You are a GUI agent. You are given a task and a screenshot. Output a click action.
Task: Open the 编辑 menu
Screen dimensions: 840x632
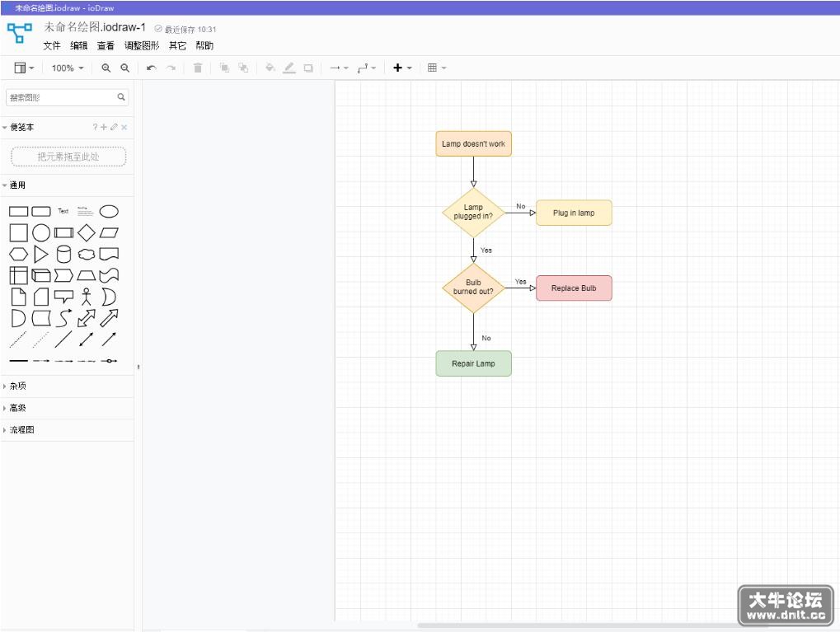coord(79,46)
